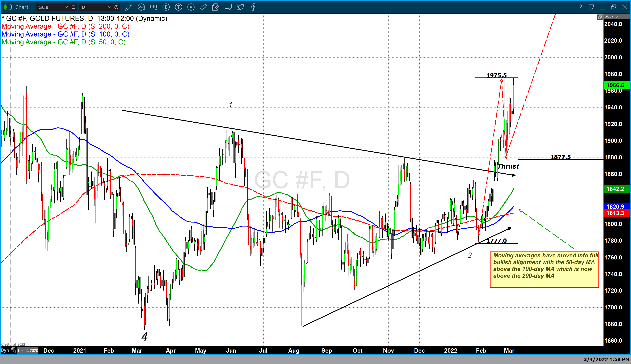The image size is (631, 364).
Task: Toggle the Dyn scaling mode label
Action: point(5,350)
